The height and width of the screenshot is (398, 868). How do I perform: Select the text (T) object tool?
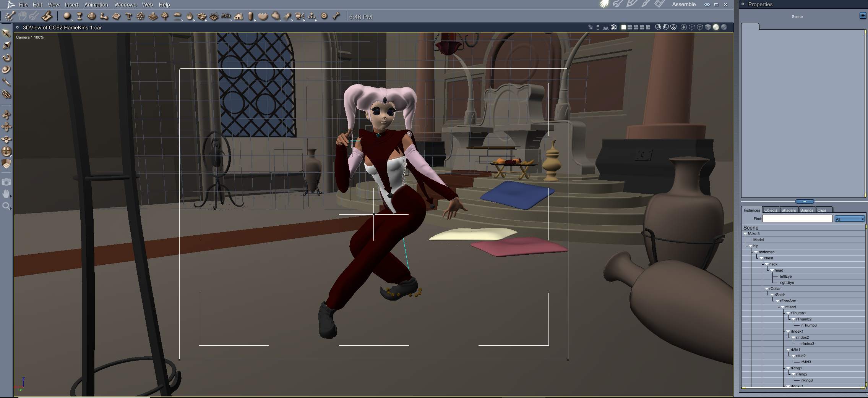point(128,16)
